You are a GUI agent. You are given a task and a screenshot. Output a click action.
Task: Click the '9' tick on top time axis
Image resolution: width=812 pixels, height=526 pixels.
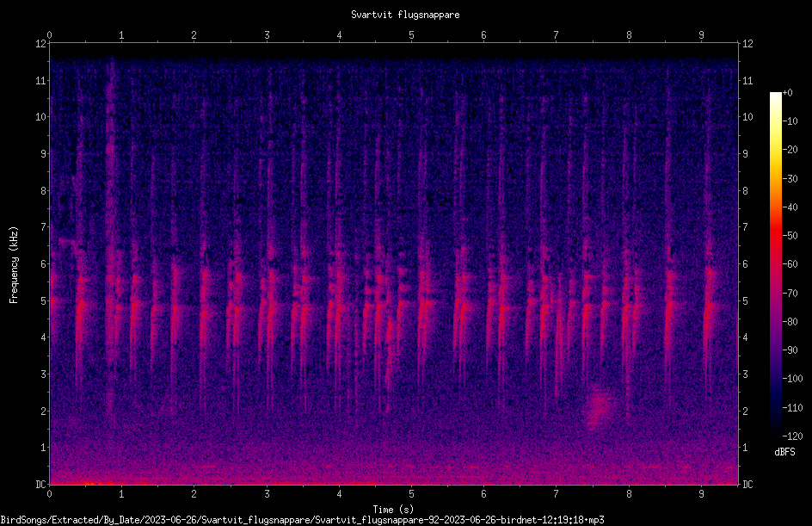click(702, 34)
